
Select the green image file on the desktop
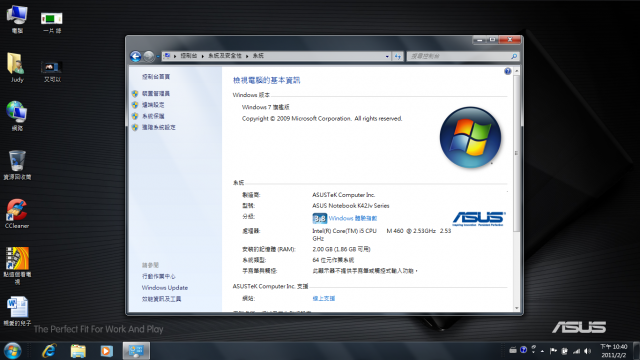pos(52,22)
